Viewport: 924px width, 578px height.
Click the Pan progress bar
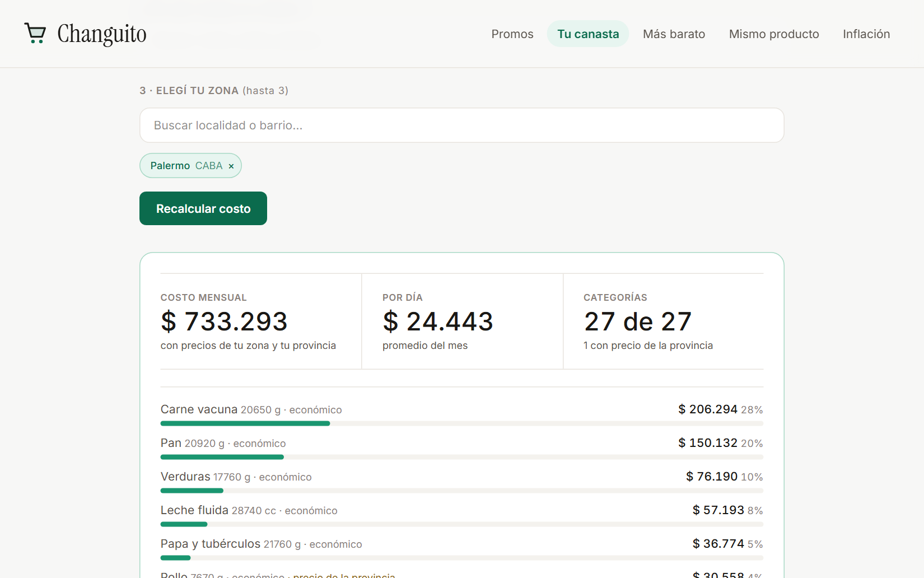461,457
